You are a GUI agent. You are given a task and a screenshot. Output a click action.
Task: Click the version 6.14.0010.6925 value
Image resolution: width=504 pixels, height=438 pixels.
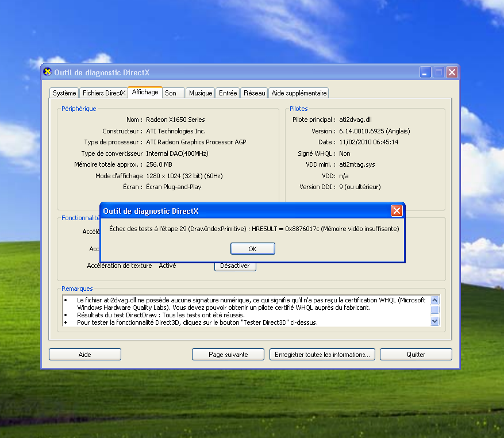(x=375, y=131)
